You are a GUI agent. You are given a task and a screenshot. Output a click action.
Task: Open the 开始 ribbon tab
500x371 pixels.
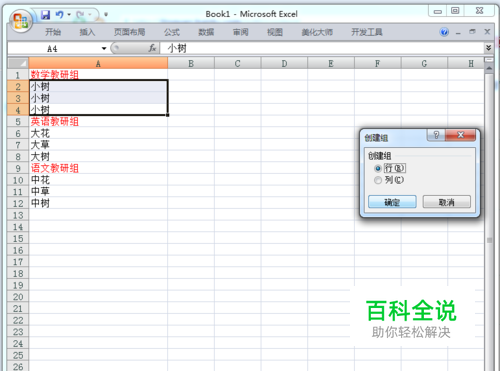click(x=53, y=32)
